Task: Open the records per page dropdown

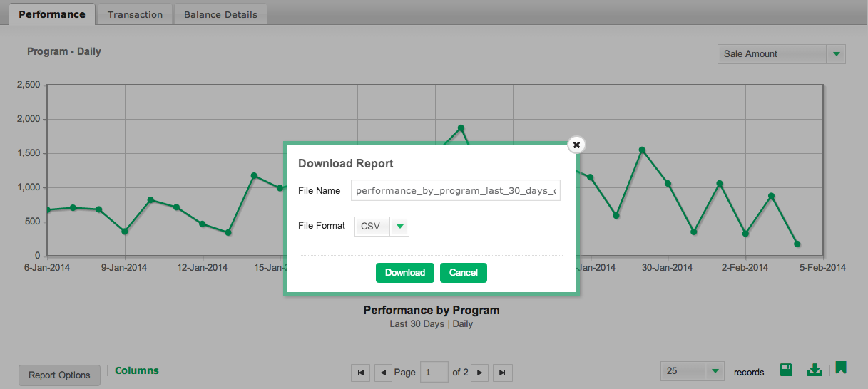Action: [715, 371]
